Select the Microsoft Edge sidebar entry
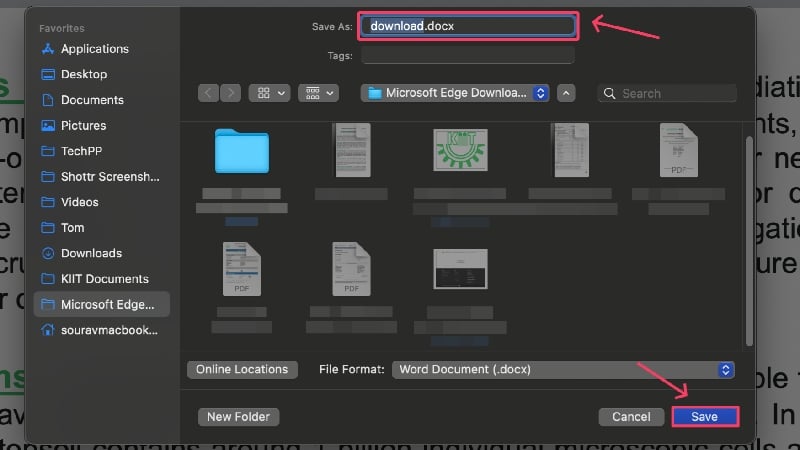Viewport: 800px width, 450px height. click(x=102, y=305)
